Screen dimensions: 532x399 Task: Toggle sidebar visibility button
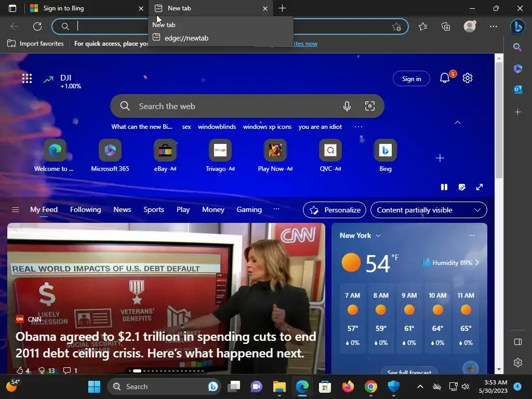(518, 342)
